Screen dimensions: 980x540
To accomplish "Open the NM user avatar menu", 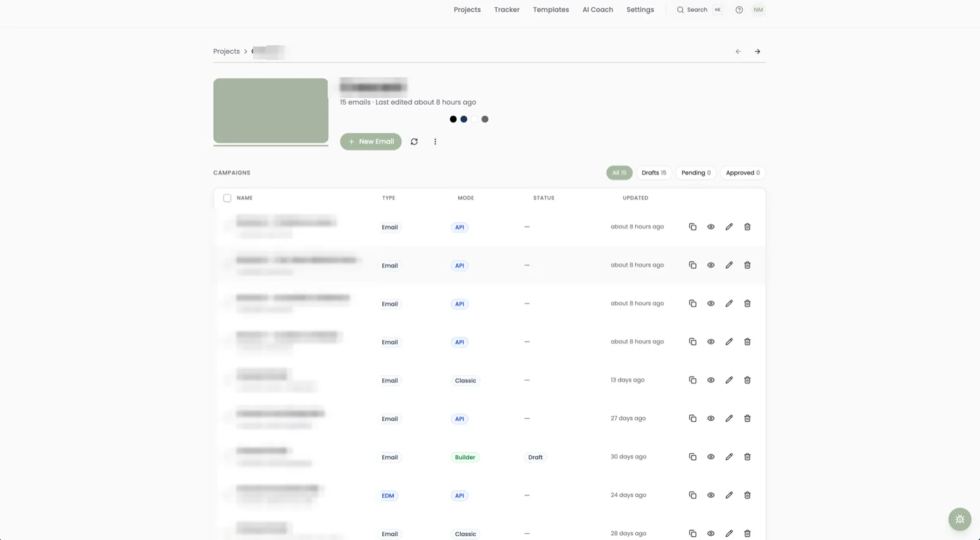I will 758,10.
